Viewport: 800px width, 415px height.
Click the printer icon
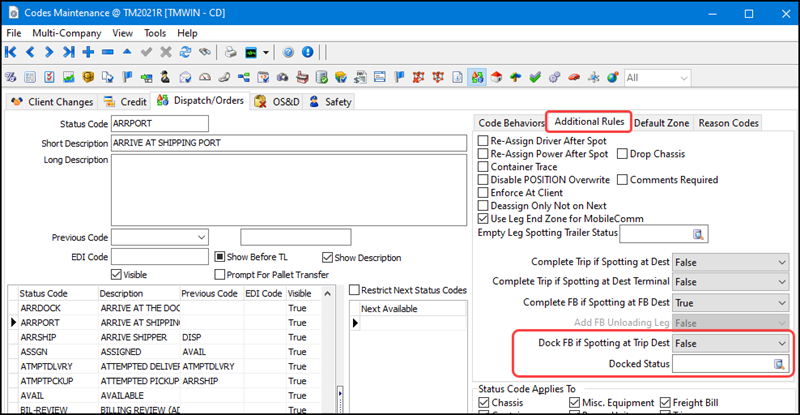(231, 52)
